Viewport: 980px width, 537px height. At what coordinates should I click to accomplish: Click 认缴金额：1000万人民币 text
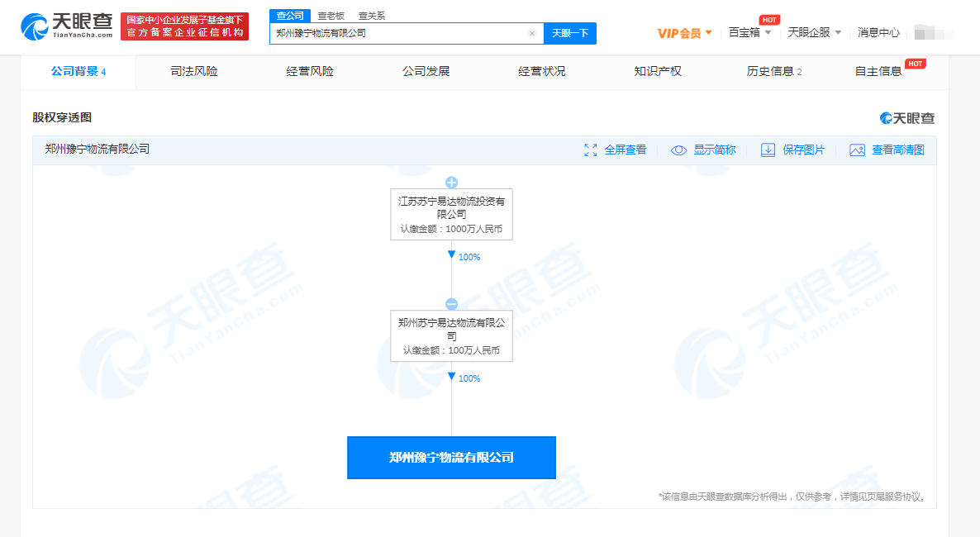point(451,229)
